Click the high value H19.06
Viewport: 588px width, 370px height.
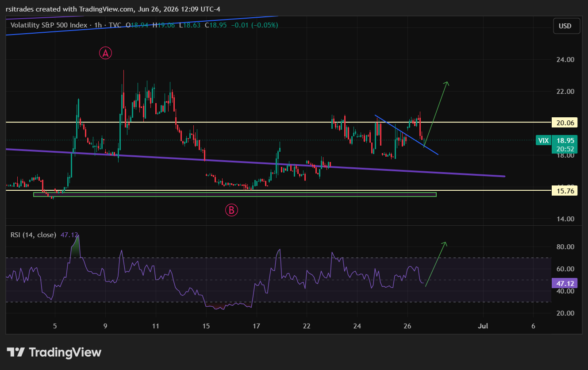[164, 25]
